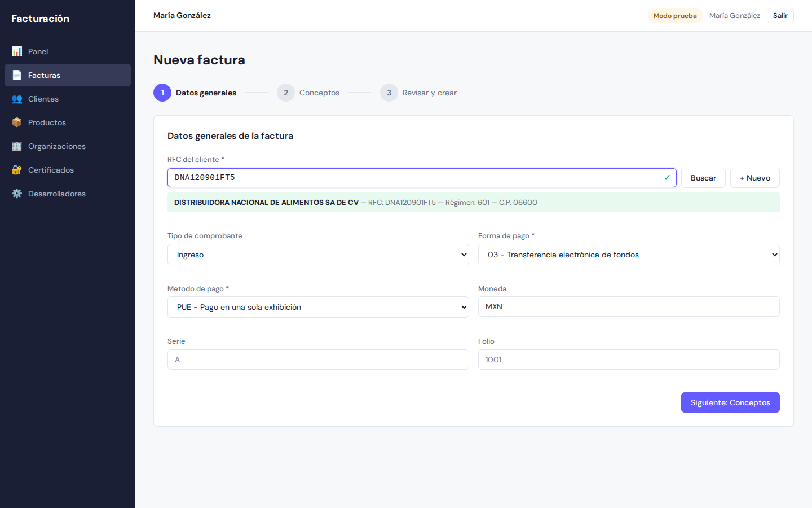Focus the Serie input field
812x508 pixels.
pos(318,360)
